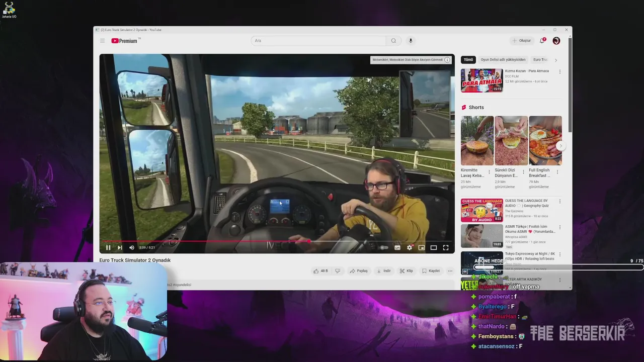
Task: Select Oyun Delisi adlı yükleyiciden chip
Action: (x=503, y=60)
